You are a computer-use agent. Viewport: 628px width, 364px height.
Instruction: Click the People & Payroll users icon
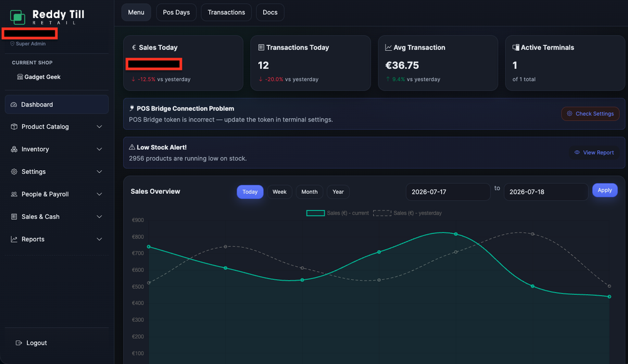[x=14, y=194]
